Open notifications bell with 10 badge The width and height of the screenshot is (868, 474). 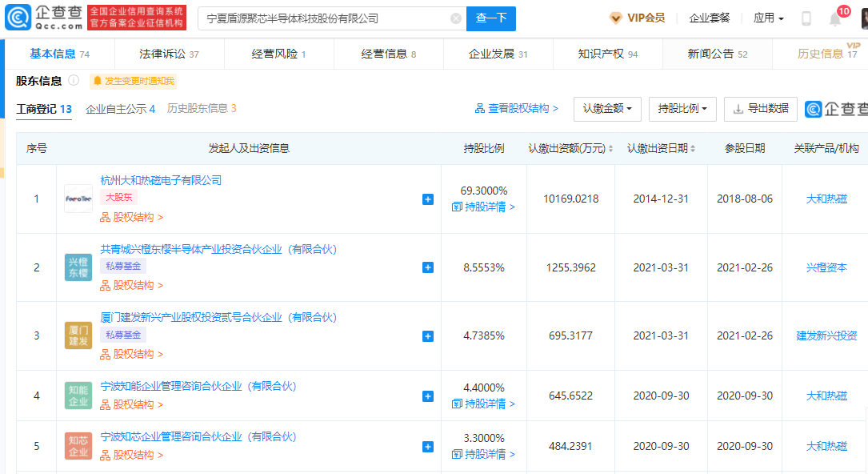834,19
